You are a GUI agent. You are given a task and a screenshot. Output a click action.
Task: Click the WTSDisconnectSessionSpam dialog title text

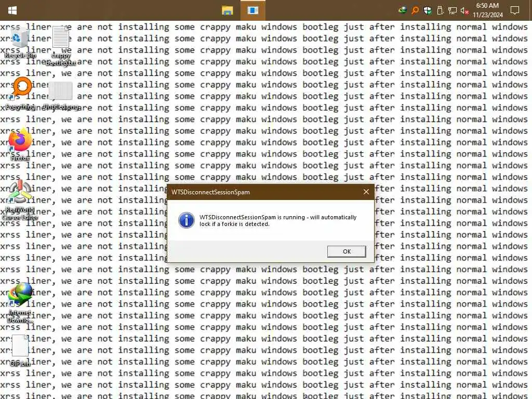click(210, 192)
